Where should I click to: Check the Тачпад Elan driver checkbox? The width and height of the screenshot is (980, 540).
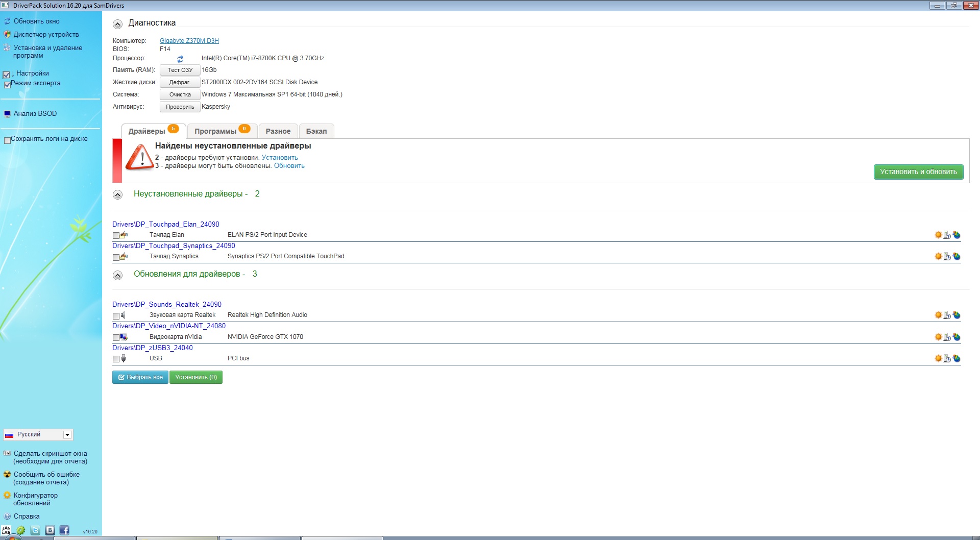point(116,236)
